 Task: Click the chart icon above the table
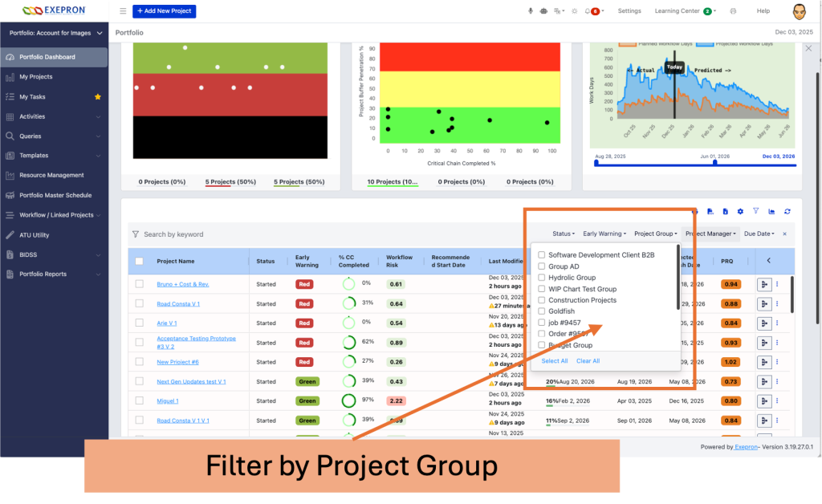point(771,211)
